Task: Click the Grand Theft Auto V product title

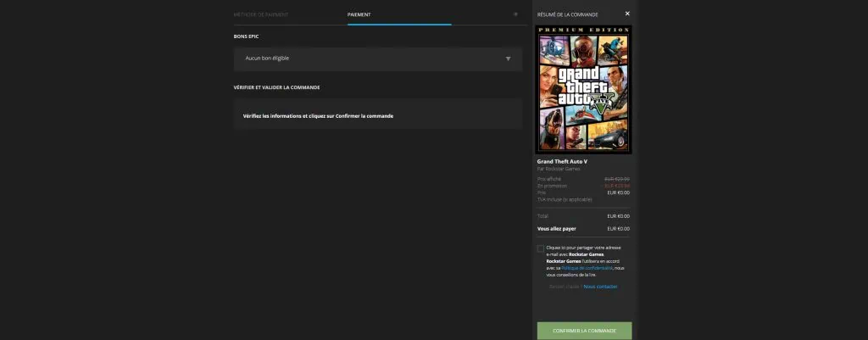Action: (562, 161)
